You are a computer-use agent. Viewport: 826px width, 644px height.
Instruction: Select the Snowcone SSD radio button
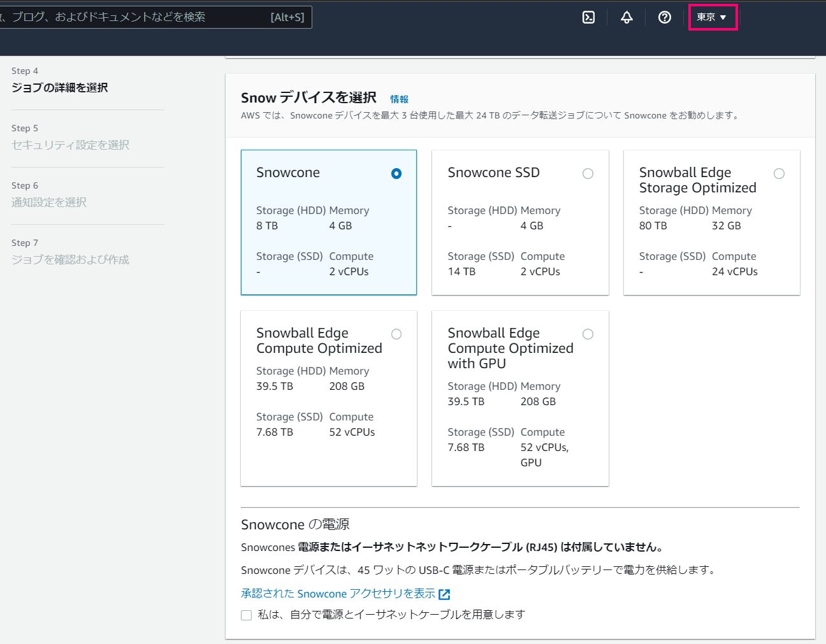click(588, 173)
